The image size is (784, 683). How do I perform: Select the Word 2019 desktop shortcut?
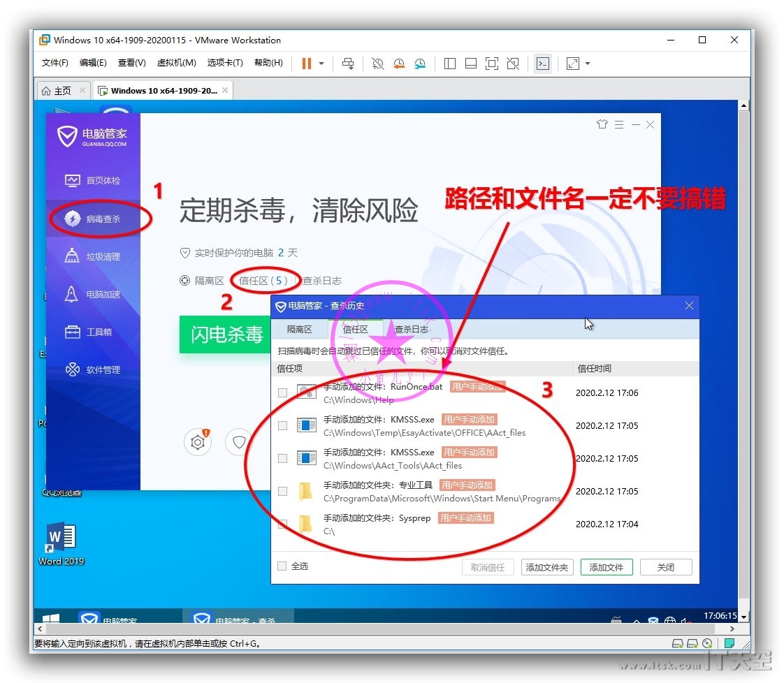(61, 544)
